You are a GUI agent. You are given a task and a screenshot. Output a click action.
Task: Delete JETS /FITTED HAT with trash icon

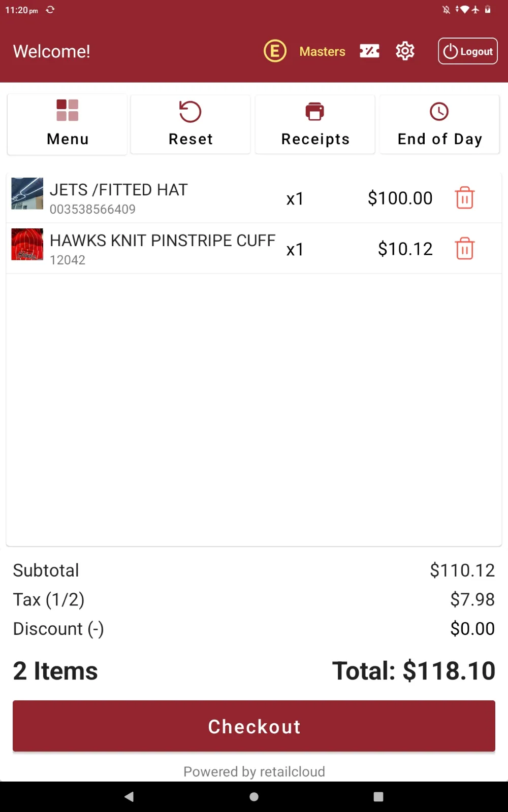pos(464,197)
